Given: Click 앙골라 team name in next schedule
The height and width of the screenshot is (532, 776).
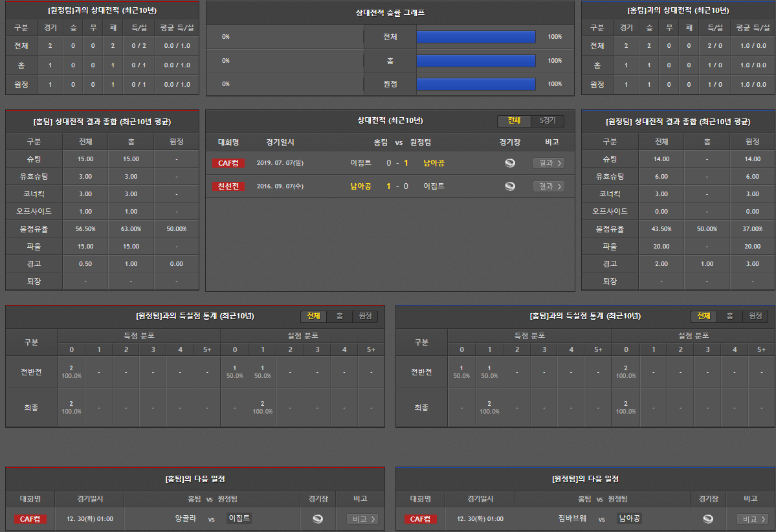Looking at the screenshot, I should pos(184,519).
